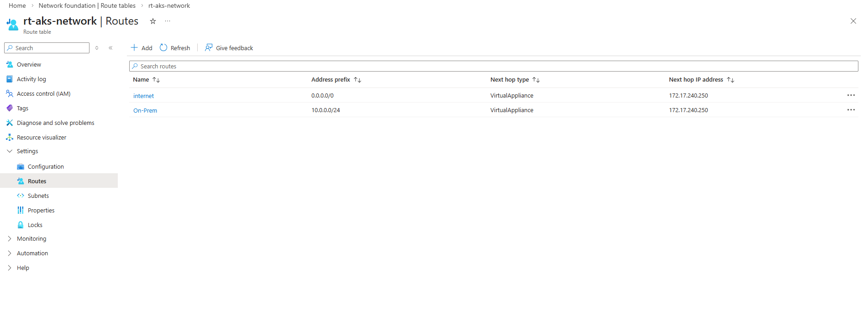
Task: Click the Subnets icon in sidebar
Action: tap(21, 196)
